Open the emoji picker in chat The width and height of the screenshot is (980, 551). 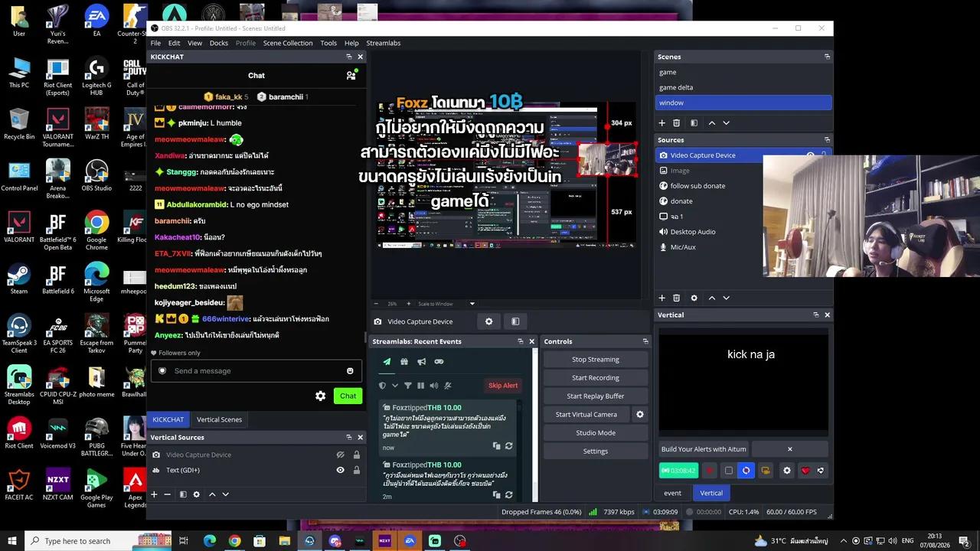click(x=351, y=371)
